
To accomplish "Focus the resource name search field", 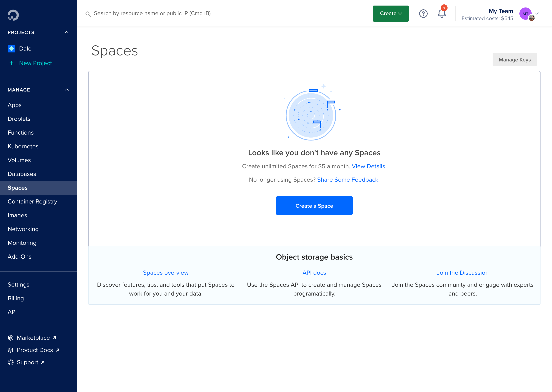I will coord(152,14).
